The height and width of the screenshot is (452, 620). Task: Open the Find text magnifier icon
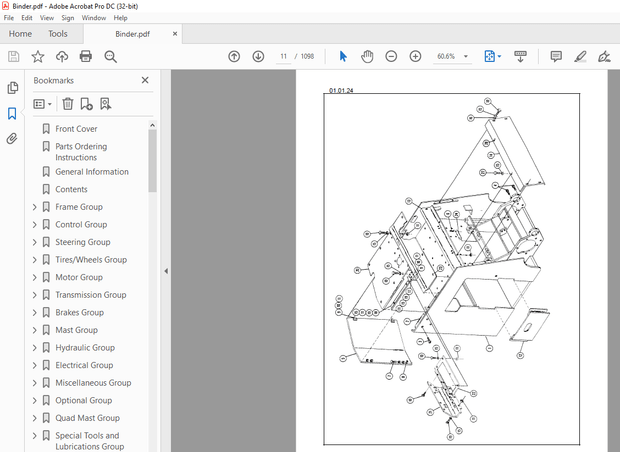[110, 57]
